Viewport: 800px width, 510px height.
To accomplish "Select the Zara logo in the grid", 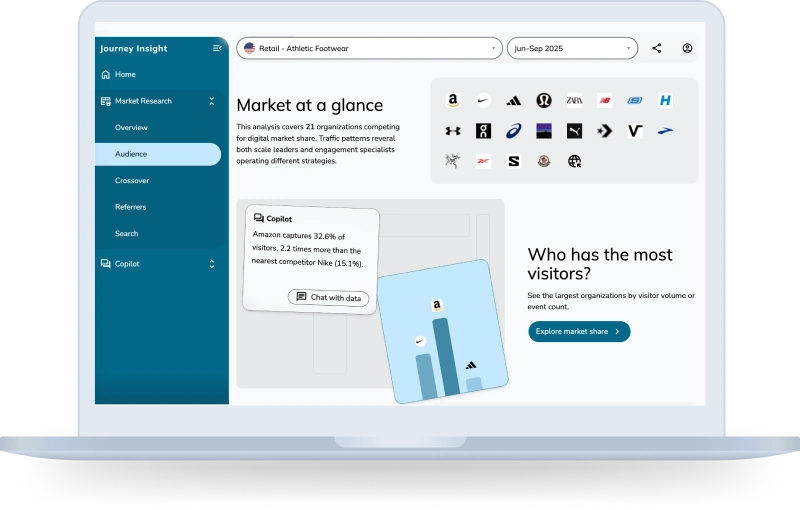I will (574, 100).
